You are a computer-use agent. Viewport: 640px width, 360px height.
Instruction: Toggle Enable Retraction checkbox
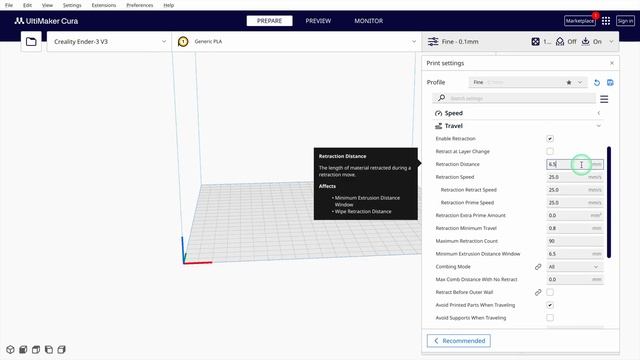[x=550, y=139]
